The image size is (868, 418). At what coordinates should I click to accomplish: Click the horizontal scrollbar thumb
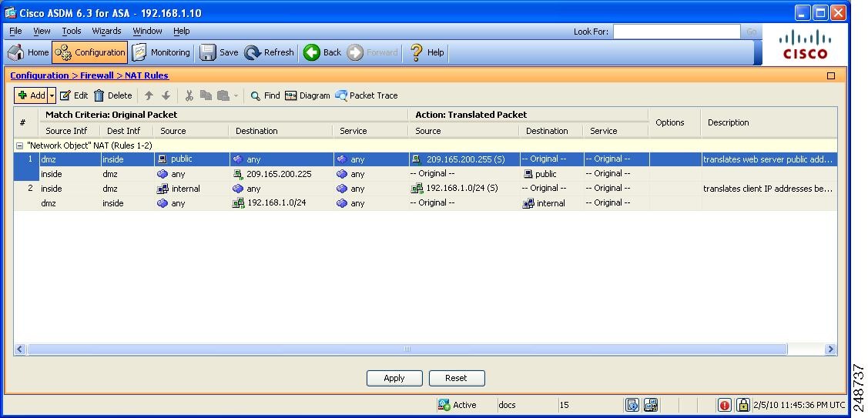[407, 349]
